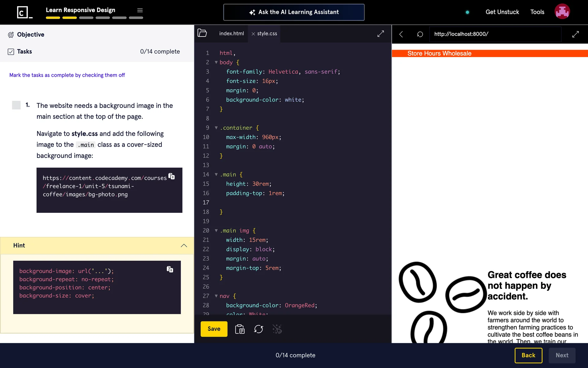Screen dimensions: 588x368
Task: Open the syllabus hamburger menu
Action: pyautogui.click(x=140, y=10)
